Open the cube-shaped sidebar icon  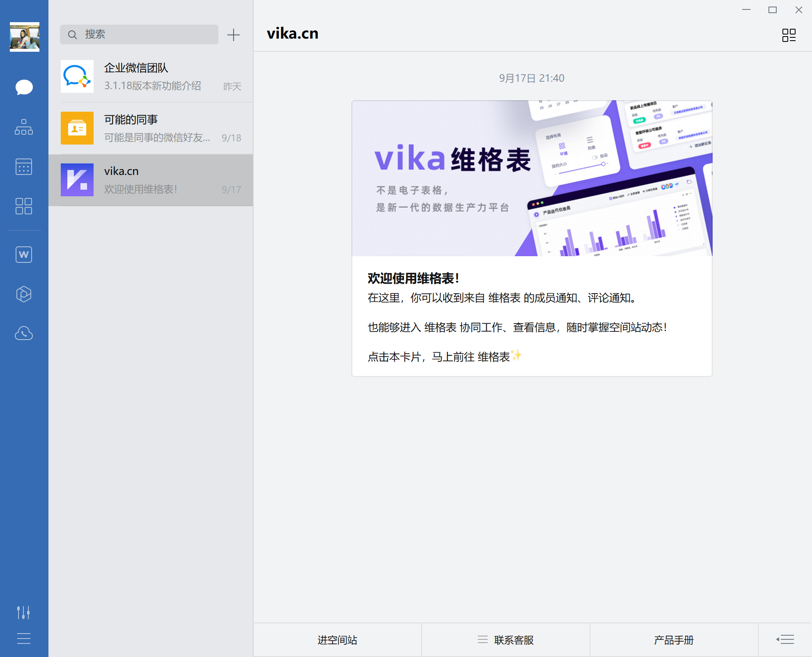pos(24,294)
